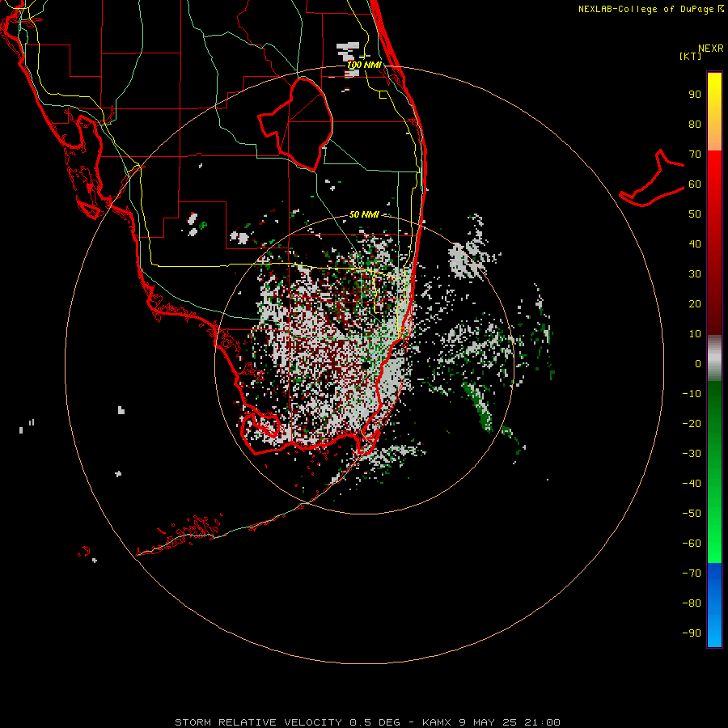
Task: Click the -10 value on the velocity scale
Action: (692, 394)
